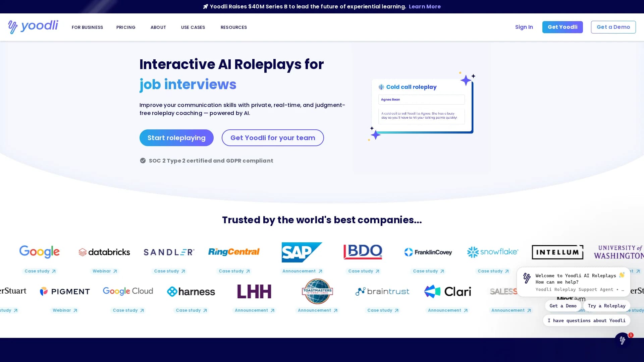Open the About menu
Viewport: 644px width, 362px height.
[x=158, y=27]
